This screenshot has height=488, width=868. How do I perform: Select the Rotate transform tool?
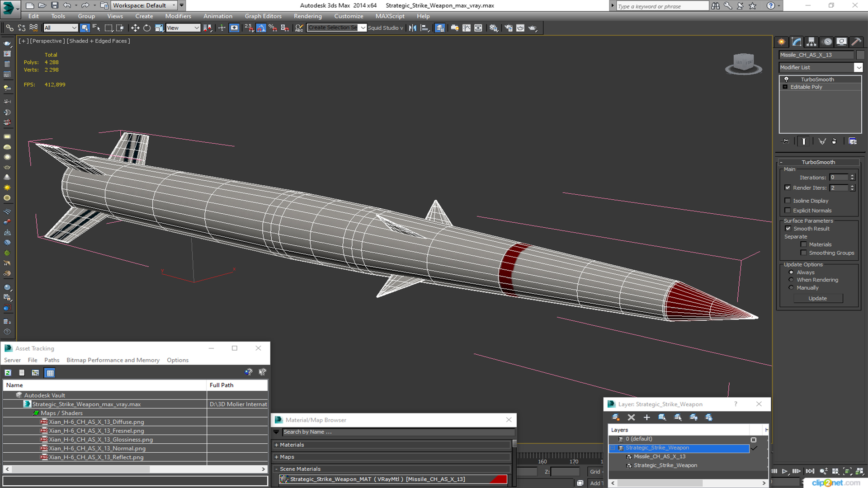pos(147,28)
